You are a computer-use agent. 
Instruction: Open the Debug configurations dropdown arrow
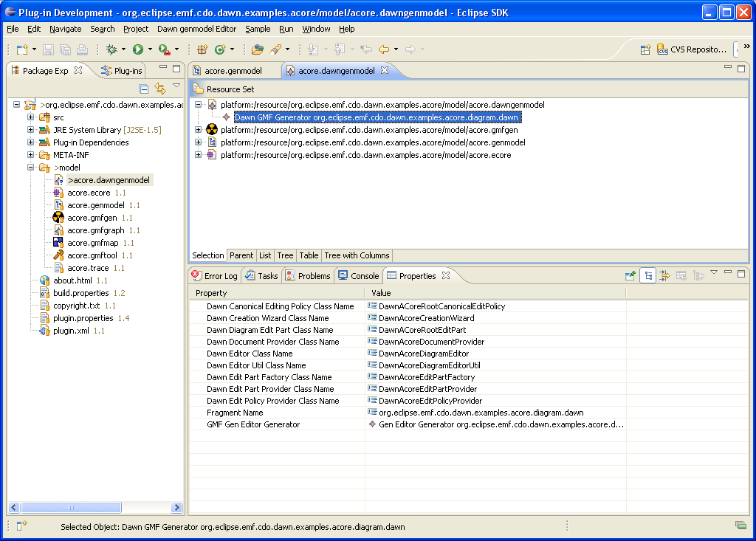click(123, 49)
